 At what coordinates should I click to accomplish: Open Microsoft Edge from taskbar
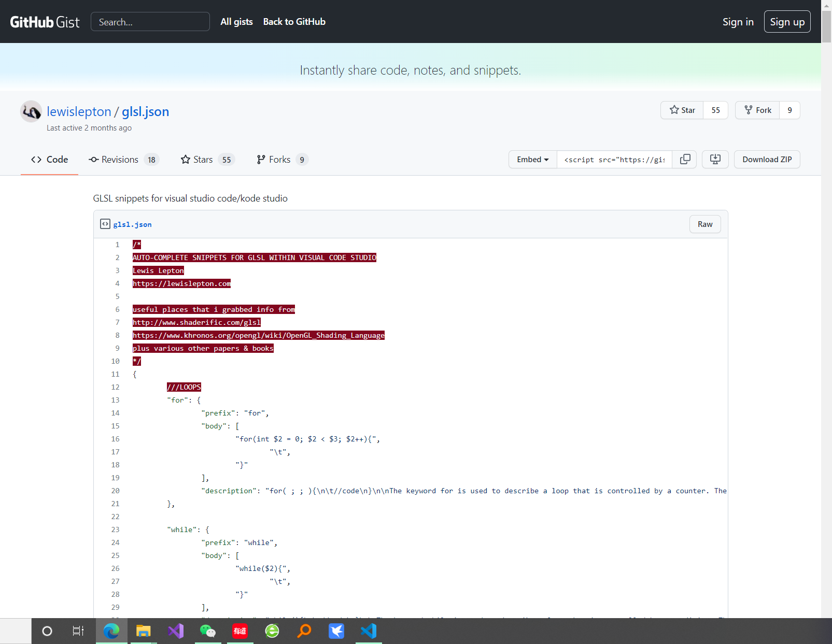point(111,631)
